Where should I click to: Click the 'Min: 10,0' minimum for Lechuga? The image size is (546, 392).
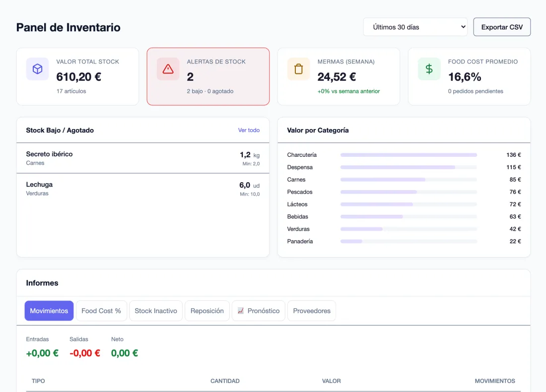(250, 194)
